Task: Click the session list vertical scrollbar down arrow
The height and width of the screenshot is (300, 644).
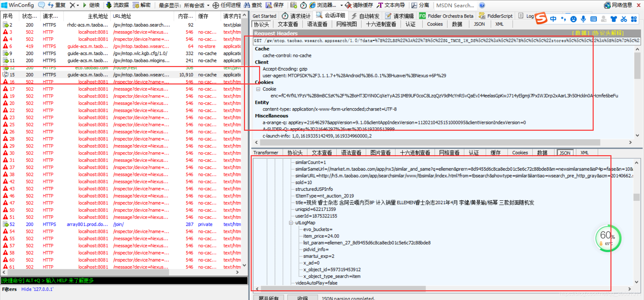Action: click(x=244, y=265)
